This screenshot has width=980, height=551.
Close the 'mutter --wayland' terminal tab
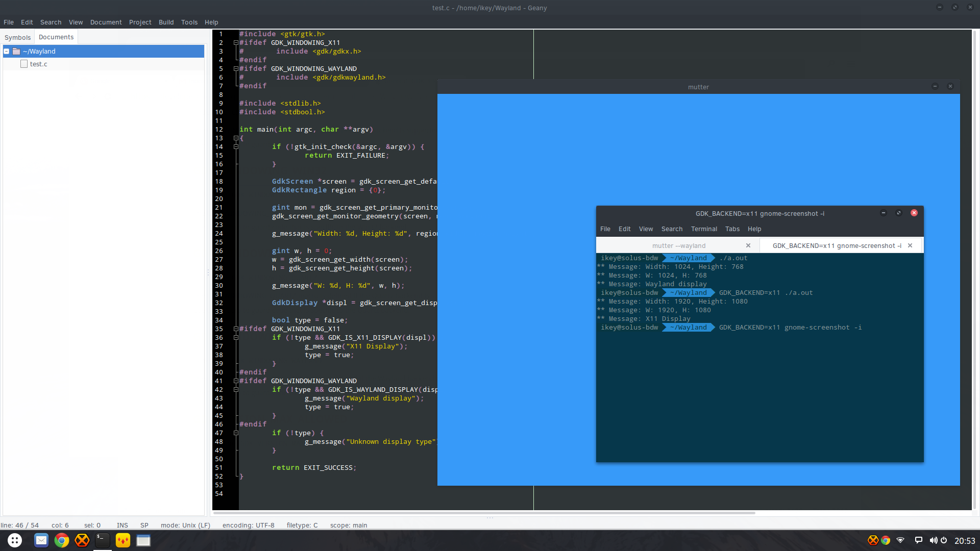point(748,246)
